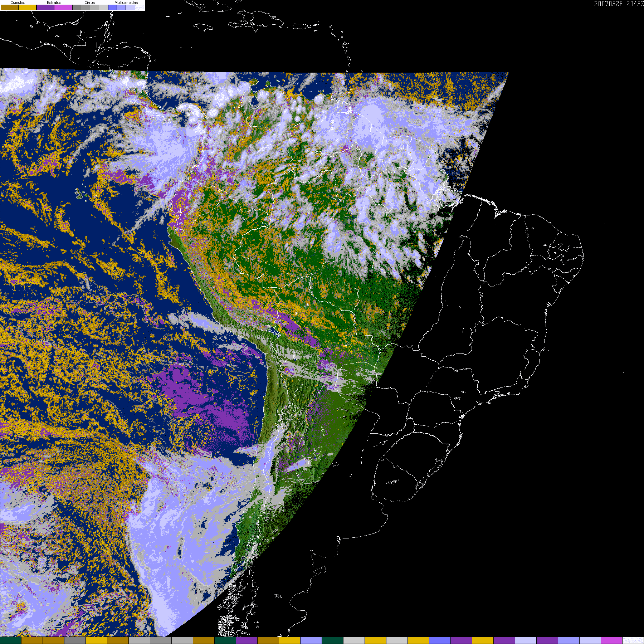Select the medium periwinkle Multicamadas legend swatch

tap(121, 7)
